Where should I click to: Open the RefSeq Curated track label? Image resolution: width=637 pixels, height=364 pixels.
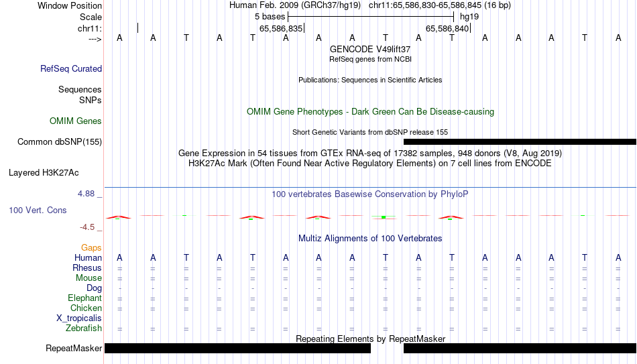click(71, 68)
